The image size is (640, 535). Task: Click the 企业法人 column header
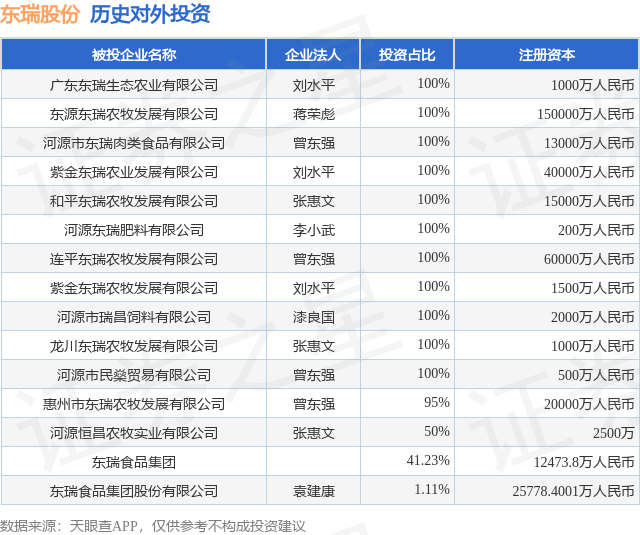313,54
